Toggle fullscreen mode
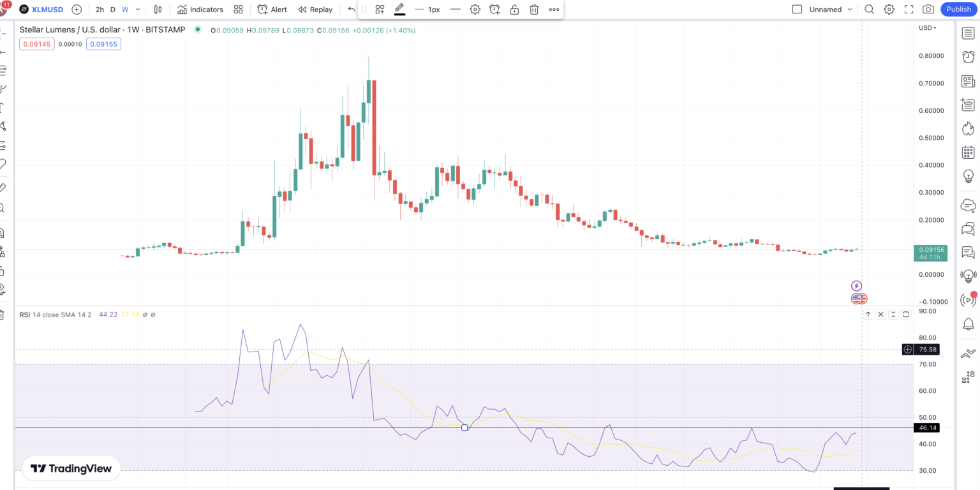 click(x=909, y=10)
